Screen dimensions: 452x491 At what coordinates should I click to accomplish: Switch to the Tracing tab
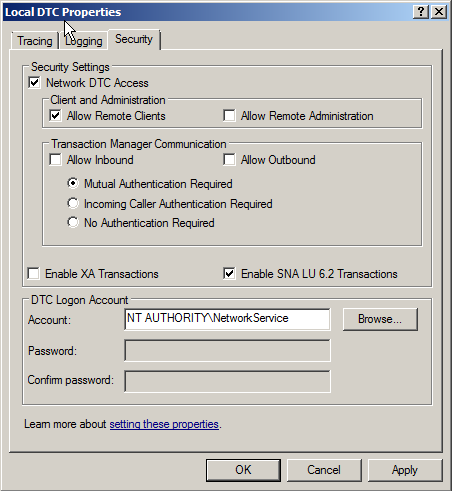coord(35,41)
